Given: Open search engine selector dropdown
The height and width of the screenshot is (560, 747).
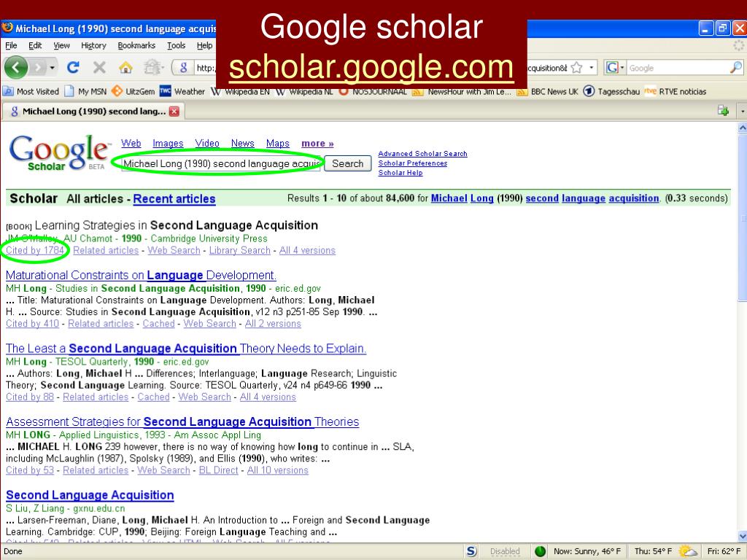Looking at the screenshot, I should tap(614, 68).
